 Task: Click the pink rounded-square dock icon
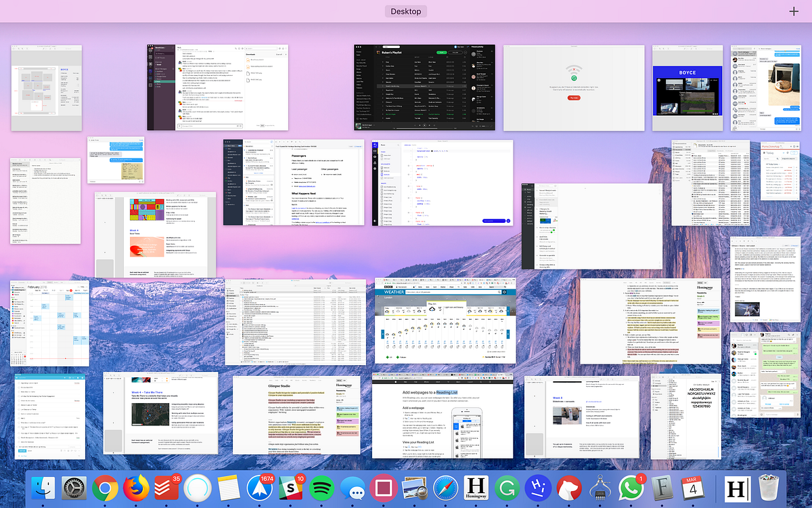[x=384, y=489]
